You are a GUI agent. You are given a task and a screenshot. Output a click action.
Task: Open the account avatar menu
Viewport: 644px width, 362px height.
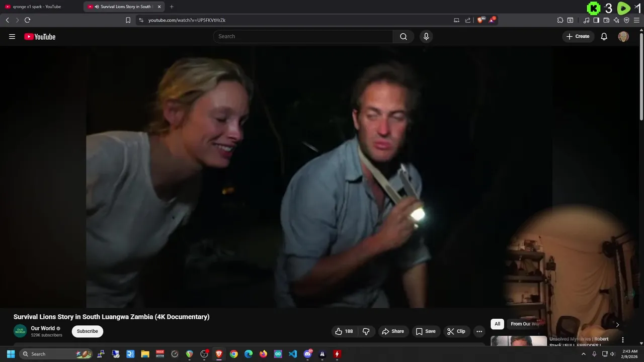[623, 36]
